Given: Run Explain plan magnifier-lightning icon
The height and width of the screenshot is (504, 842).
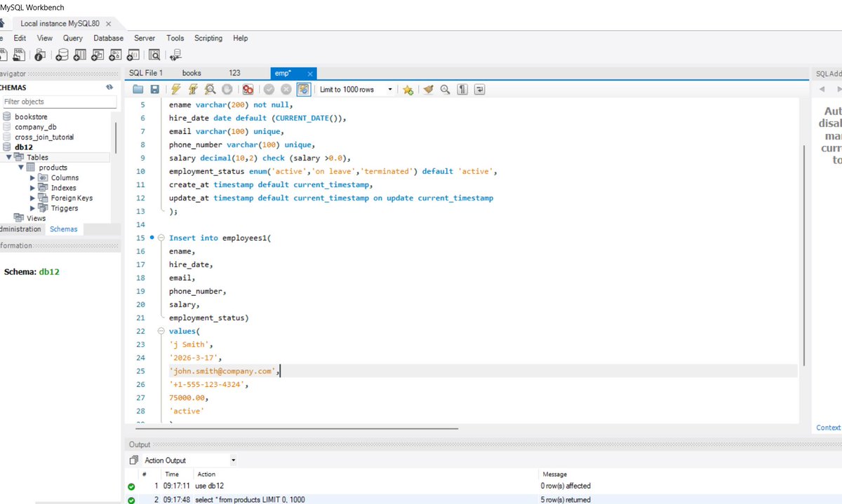Looking at the screenshot, I should [210, 90].
